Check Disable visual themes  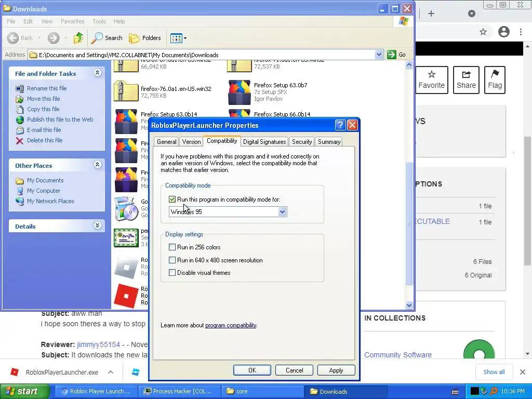(x=172, y=273)
